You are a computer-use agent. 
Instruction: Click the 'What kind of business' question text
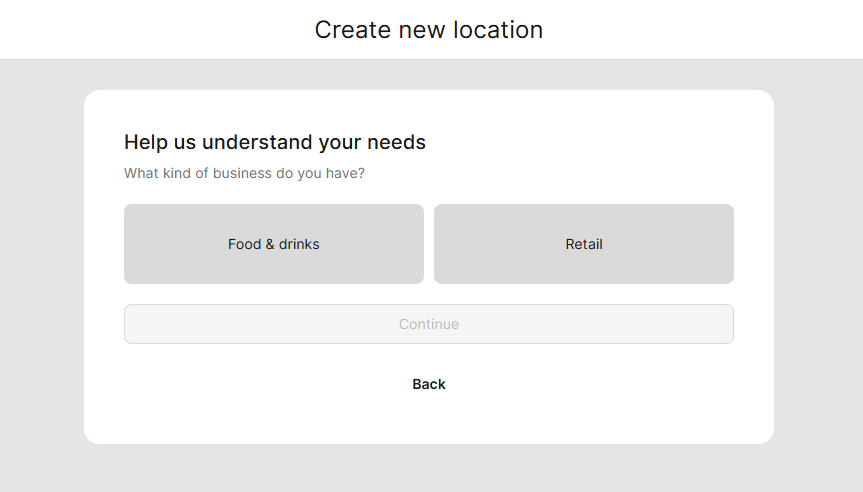[244, 173]
